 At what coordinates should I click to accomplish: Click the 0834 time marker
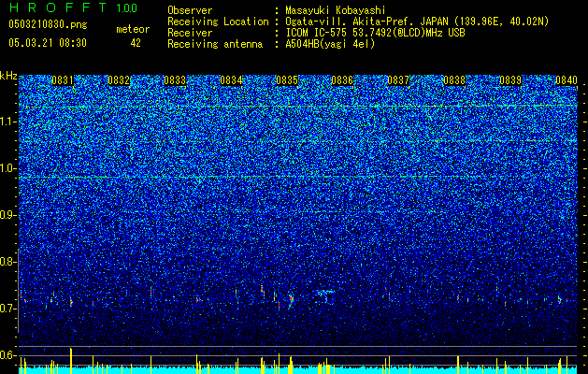(231, 80)
